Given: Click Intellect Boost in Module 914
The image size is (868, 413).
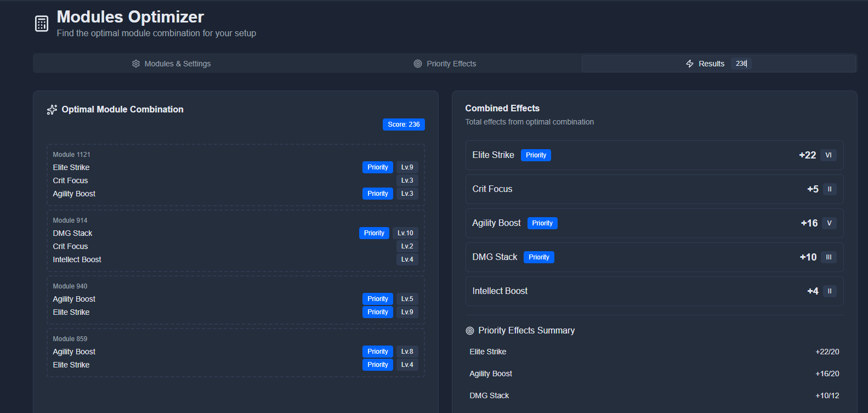Looking at the screenshot, I should pos(77,259).
